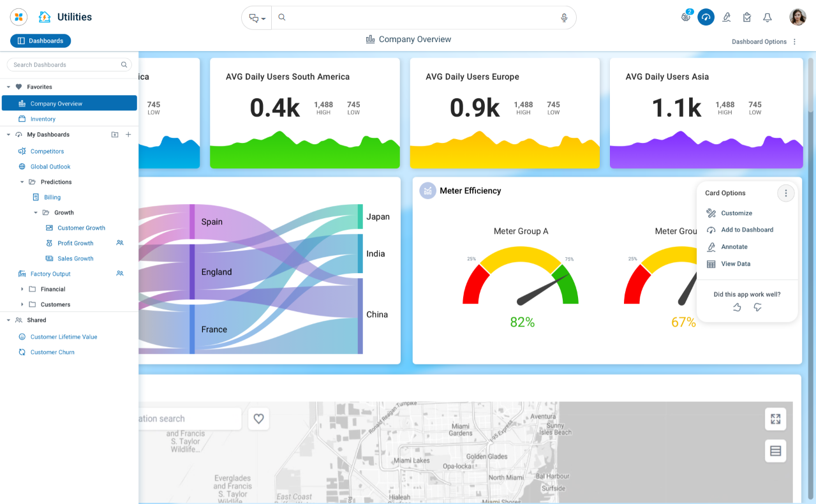The height and width of the screenshot is (504, 816).
Task: Click the fullscreen expand icon on the map
Action: (x=775, y=419)
